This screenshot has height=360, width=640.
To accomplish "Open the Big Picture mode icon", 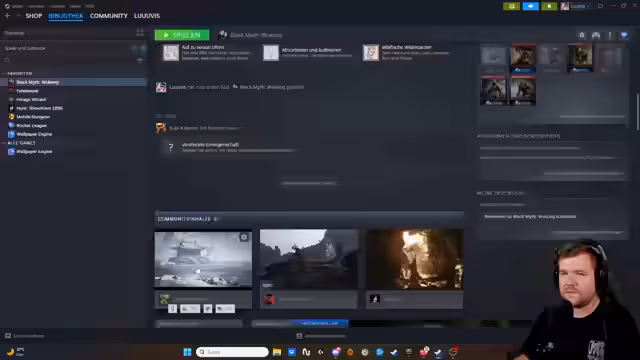I will (x=600, y=6).
